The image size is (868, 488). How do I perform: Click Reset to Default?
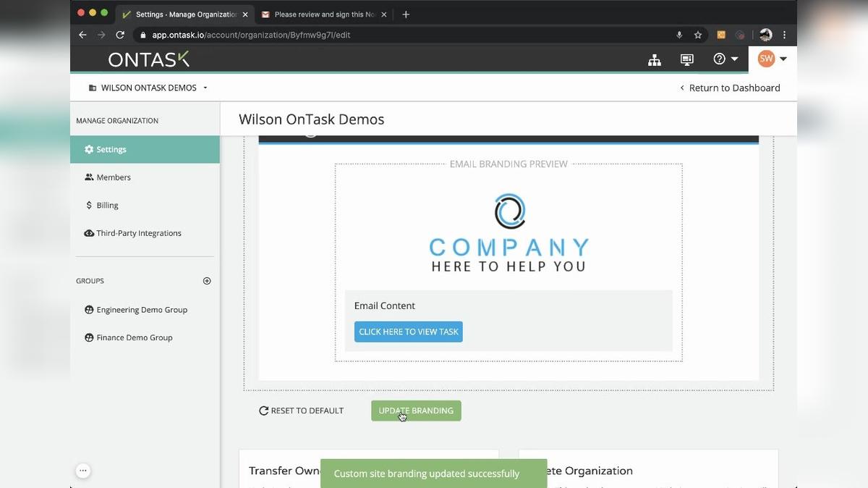click(x=302, y=411)
